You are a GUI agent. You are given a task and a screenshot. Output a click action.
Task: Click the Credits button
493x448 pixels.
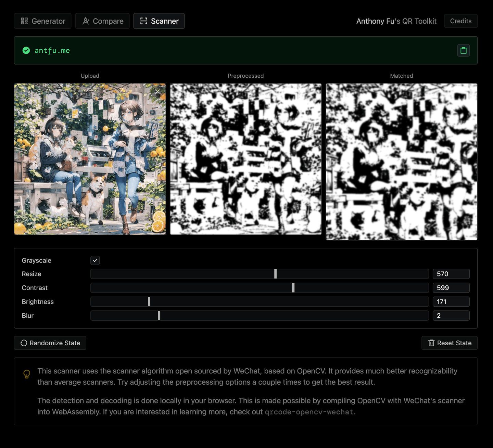(x=460, y=21)
